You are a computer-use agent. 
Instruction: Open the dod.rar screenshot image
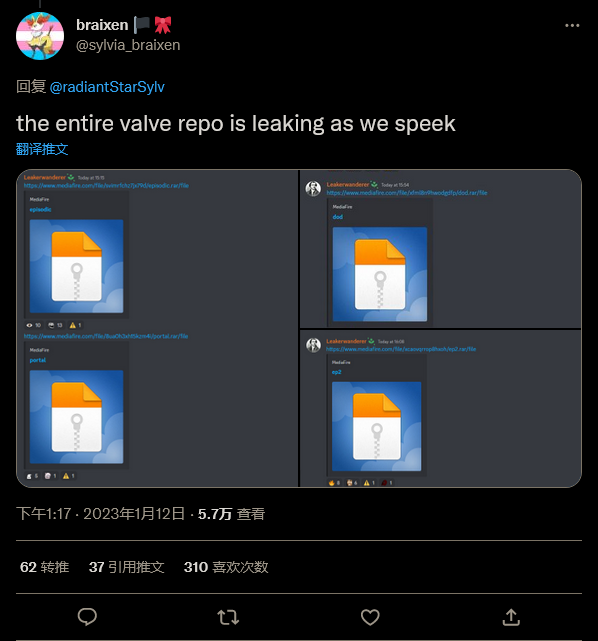[441, 249]
